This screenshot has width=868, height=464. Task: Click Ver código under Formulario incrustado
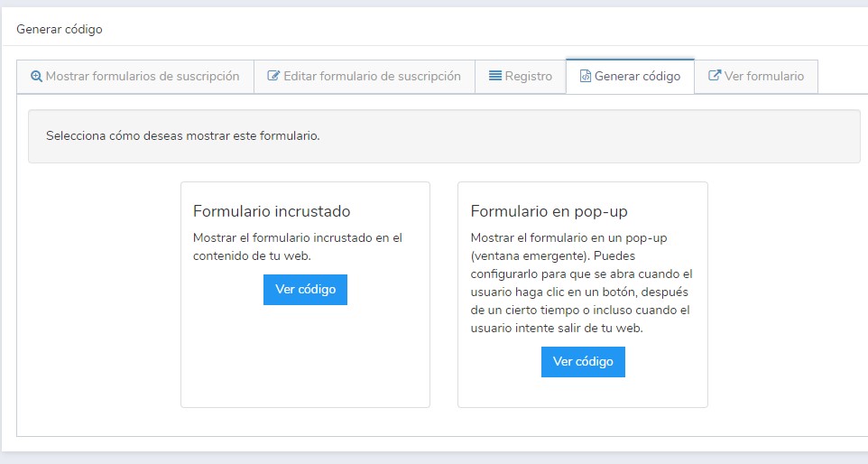(x=306, y=290)
